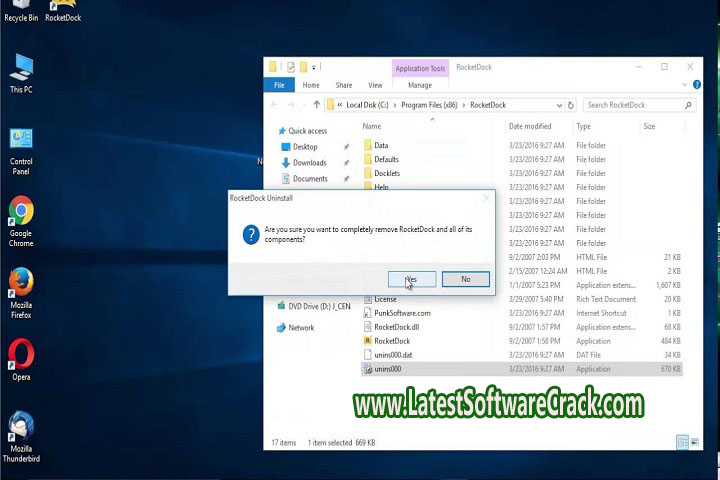Switch to Details view in status bar

[682, 442]
